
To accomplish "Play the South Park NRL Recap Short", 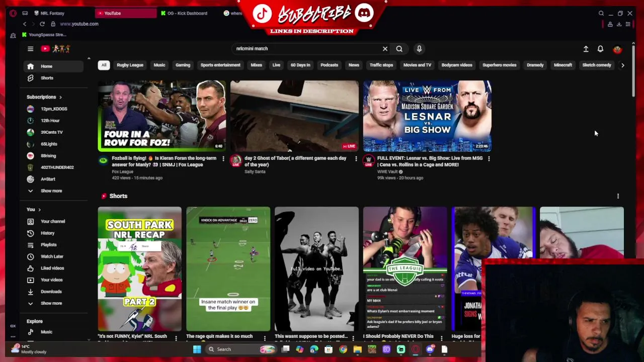I will (139, 268).
